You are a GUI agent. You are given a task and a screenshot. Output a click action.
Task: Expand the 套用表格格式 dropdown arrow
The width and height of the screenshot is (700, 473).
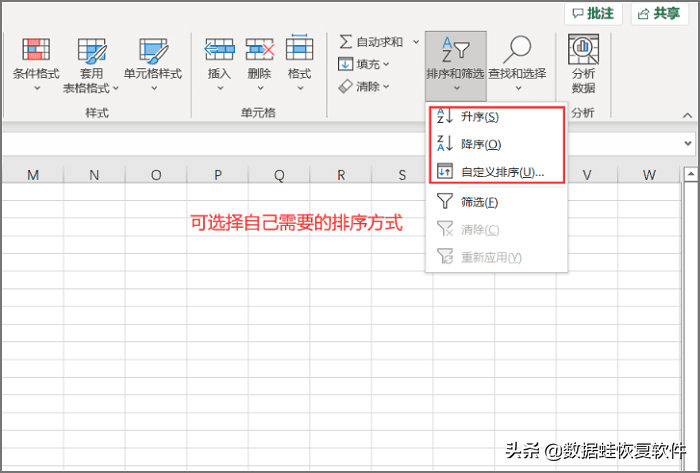pyautogui.click(x=116, y=88)
